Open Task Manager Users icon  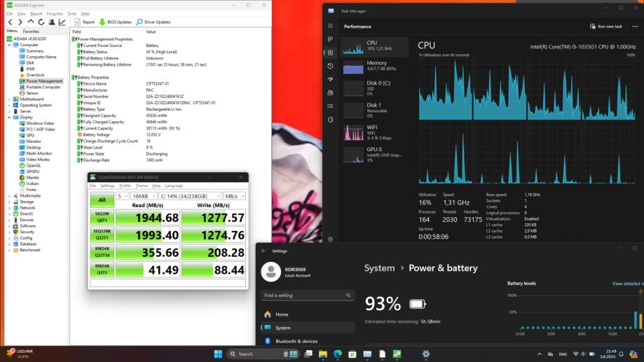tap(330, 92)
